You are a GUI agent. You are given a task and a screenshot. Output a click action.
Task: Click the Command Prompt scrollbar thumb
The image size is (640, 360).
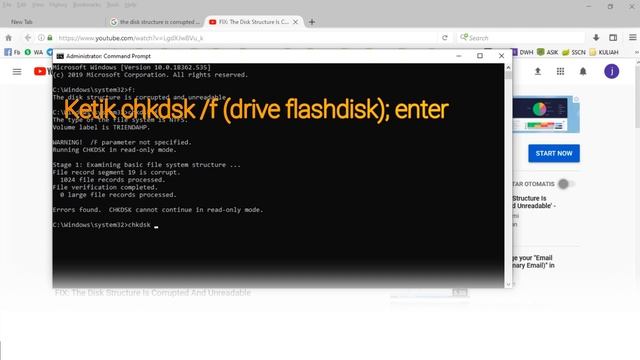pyautogui.click(x=508, y=75)
